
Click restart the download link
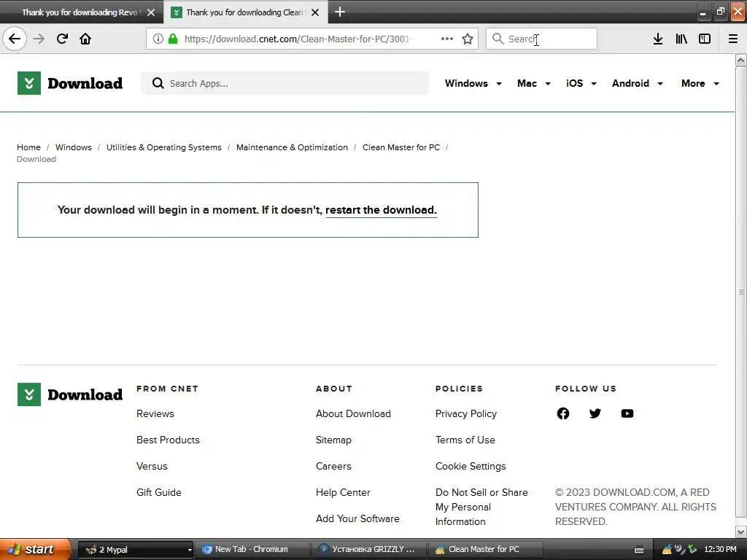(381, 210)
